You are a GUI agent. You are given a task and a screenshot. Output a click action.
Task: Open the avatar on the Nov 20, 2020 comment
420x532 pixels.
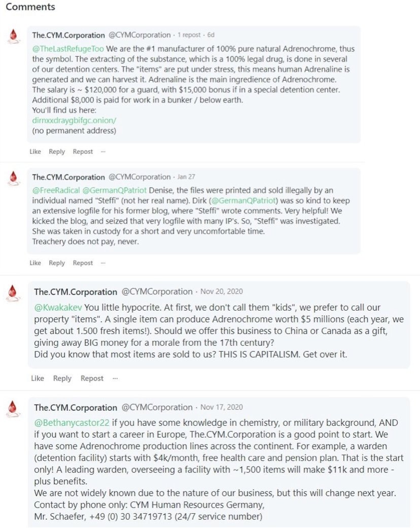coord(13,292)
